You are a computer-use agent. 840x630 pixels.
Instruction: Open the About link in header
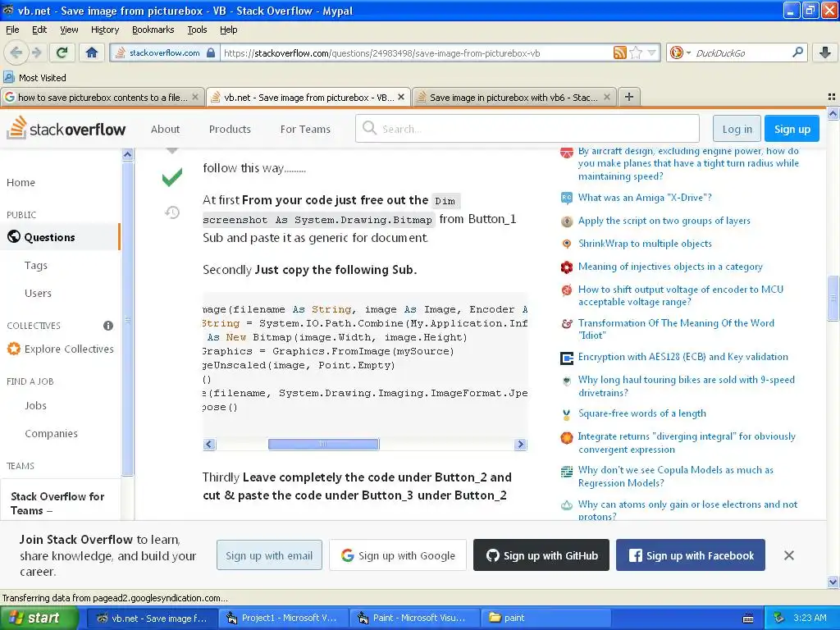pos(165,129)
